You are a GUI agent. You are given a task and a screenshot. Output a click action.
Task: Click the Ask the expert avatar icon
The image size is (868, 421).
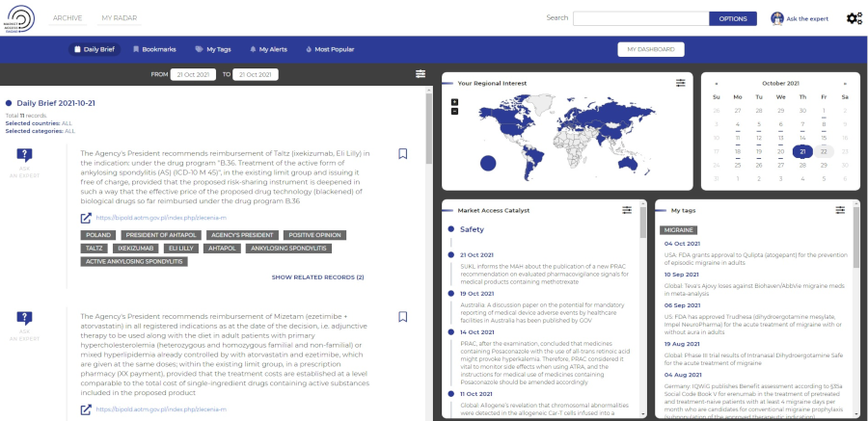pyautogui.click(x=776, y=18)
